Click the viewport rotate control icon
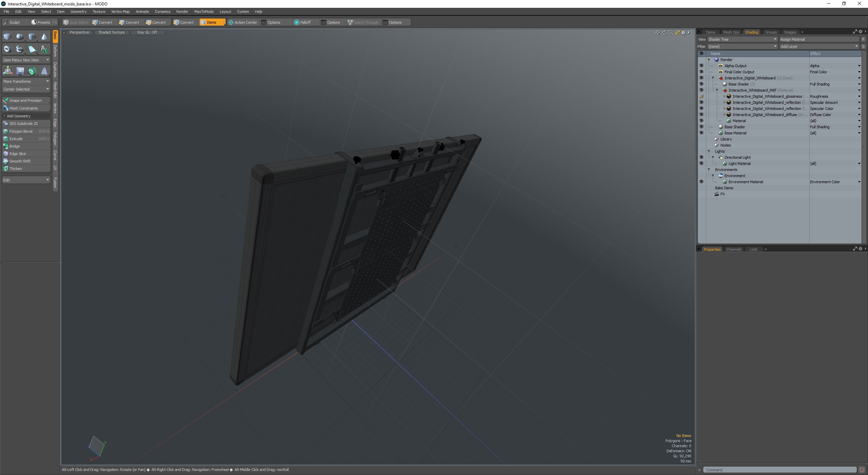This screenshot has width=868, height=475. pos(664,33)
